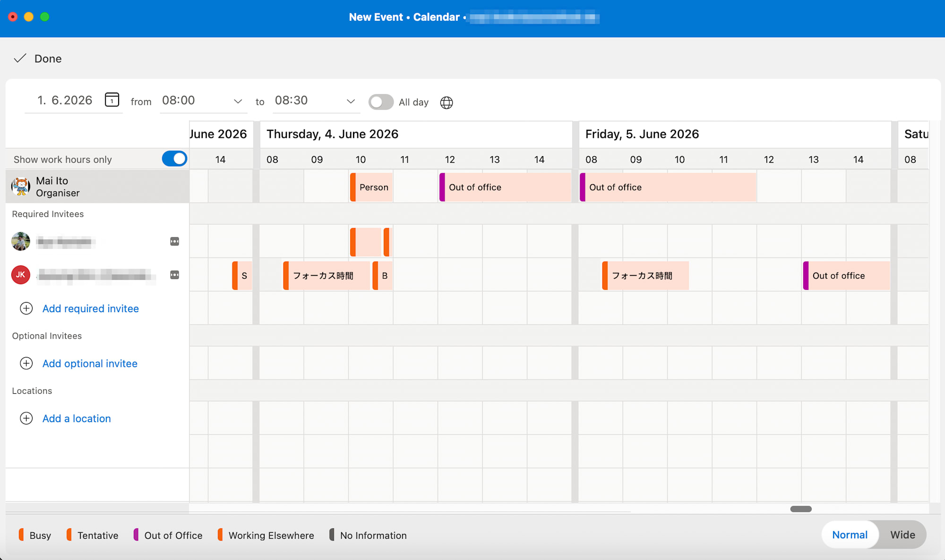Screen dimensions: 945x560
Task: Open the date picker calendar icon
Action: pos(112,100)
